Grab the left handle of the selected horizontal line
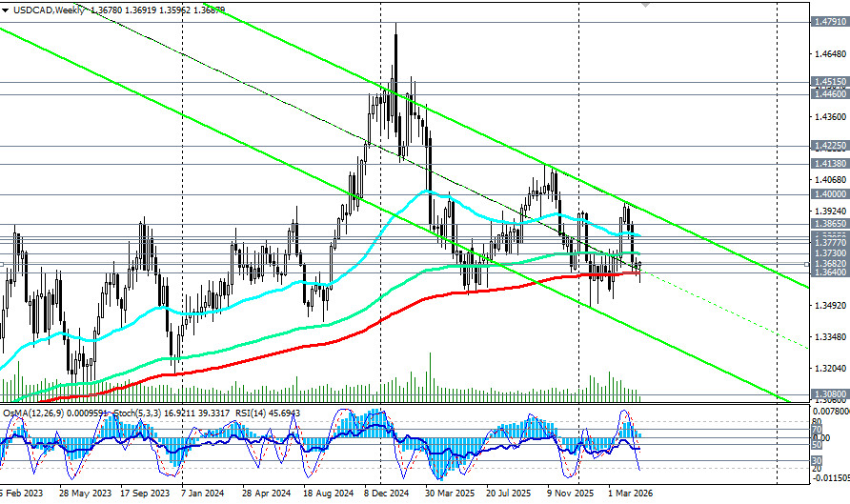 [2, 264]
